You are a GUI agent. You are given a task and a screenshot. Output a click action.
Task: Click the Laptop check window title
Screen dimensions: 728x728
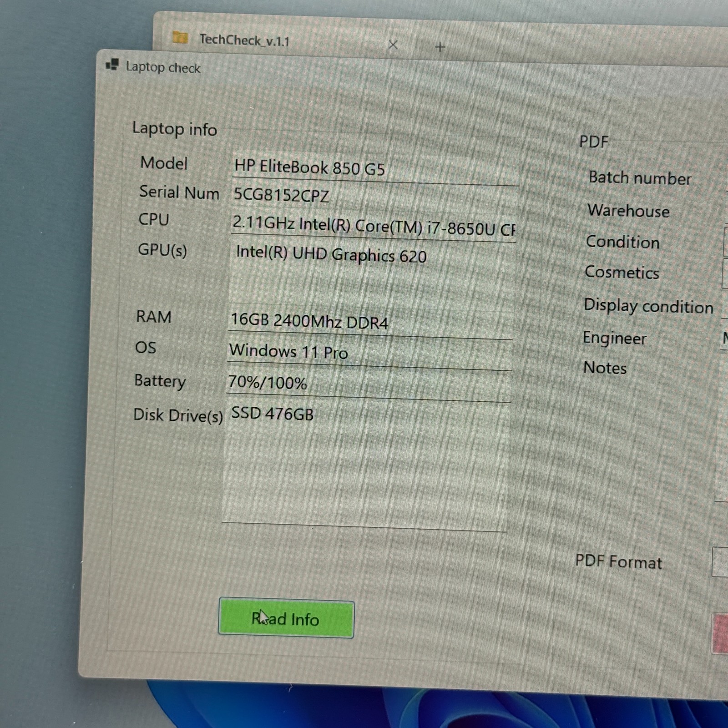(x=163, y=67)
